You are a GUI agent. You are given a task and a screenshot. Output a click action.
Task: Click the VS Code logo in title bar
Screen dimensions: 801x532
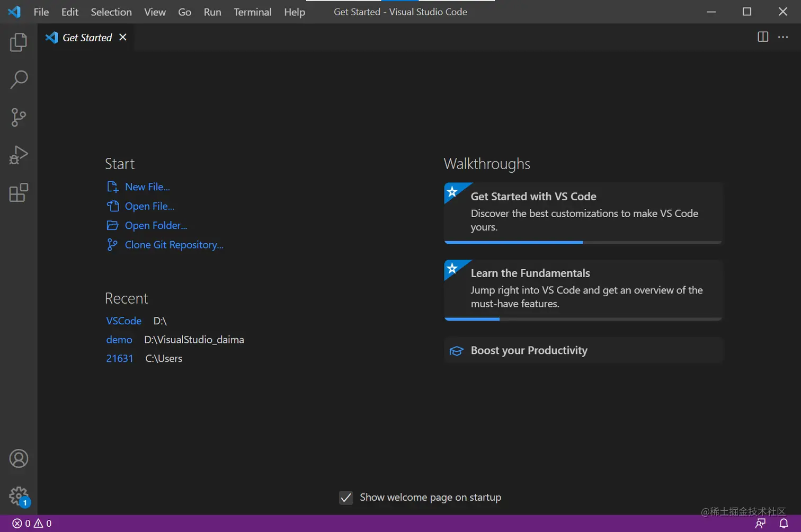14,12
